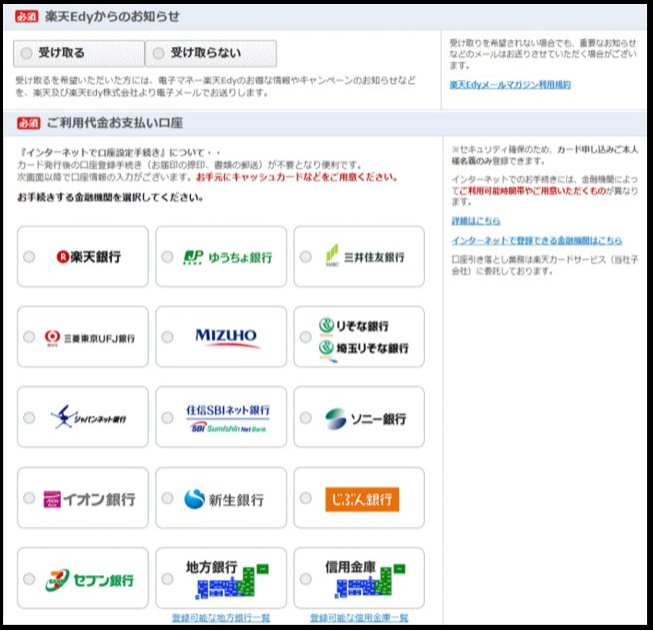Choose the ジャパンネット銀行 radio button
653x631 pixels.
tap(29, 417)
